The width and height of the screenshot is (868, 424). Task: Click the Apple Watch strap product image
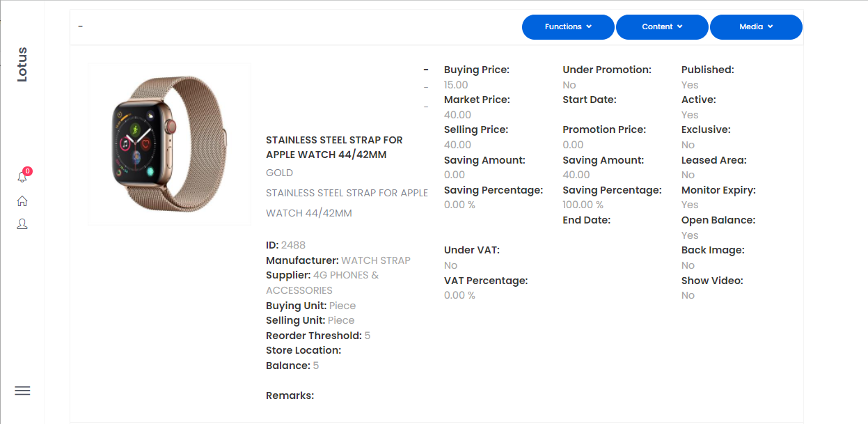pyautogui.click(x=170, y=144)
